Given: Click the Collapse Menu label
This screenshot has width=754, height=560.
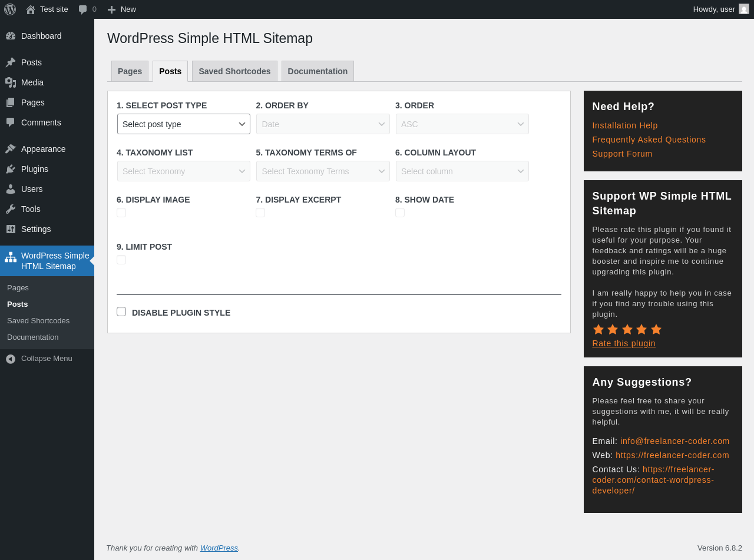Looking at the screenshot, I should 47,359.
